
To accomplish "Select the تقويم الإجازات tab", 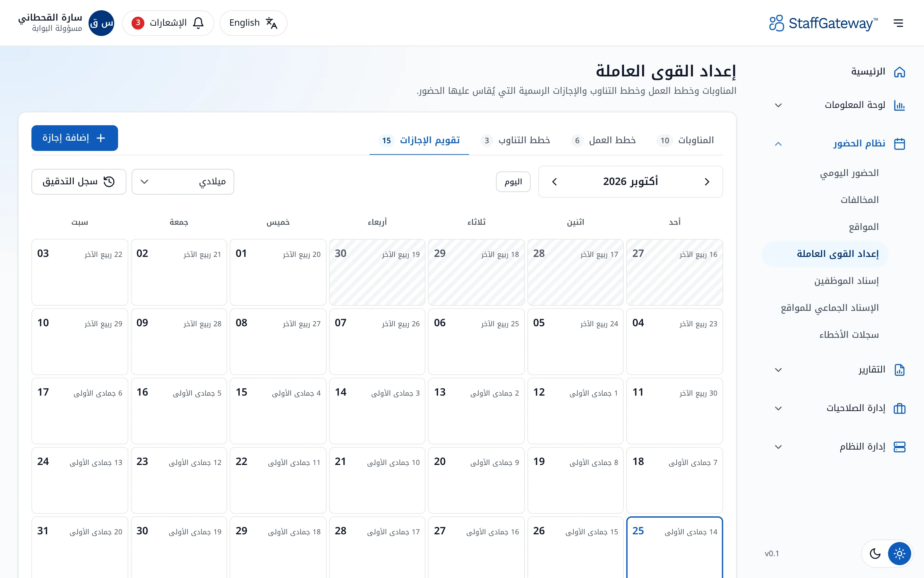I will click(x=419, y=140).
